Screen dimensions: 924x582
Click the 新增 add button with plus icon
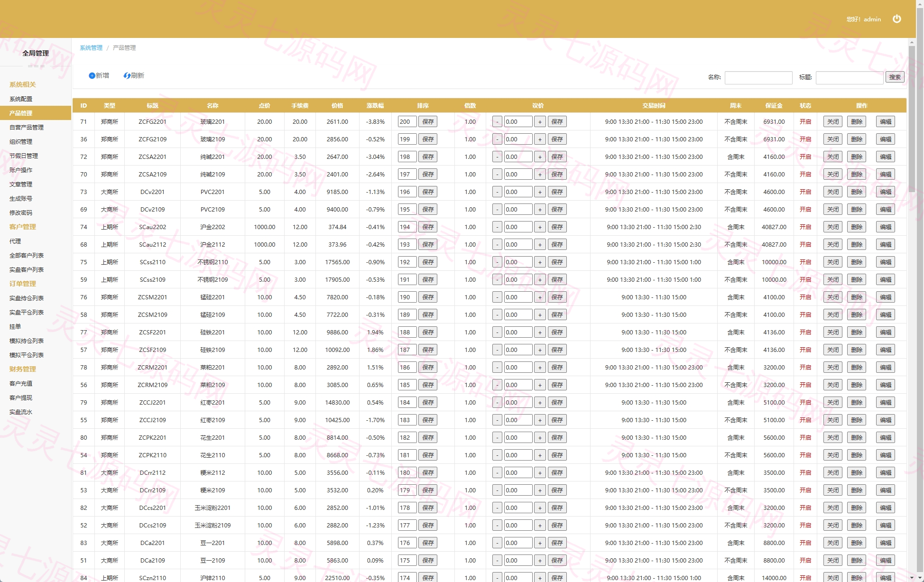99,75
